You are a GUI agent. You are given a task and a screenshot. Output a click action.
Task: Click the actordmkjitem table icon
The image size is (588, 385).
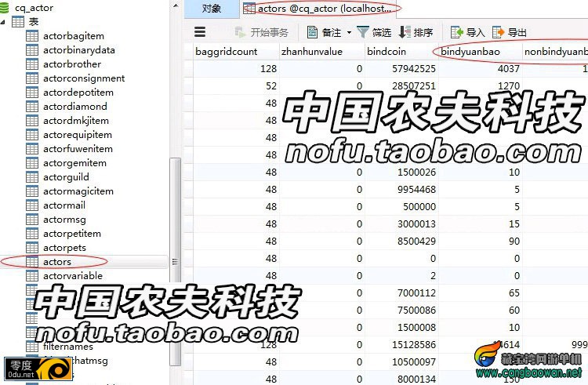coord(32,121)
